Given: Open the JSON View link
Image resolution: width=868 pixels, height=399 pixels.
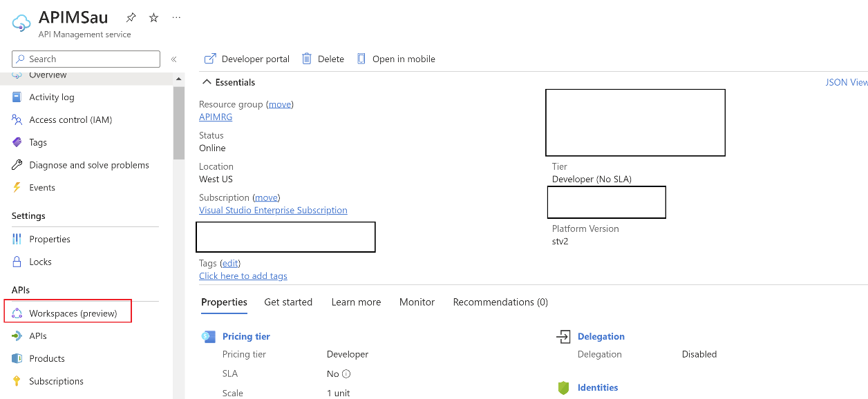Looking at the screenshot, I should tap(847, 82).
